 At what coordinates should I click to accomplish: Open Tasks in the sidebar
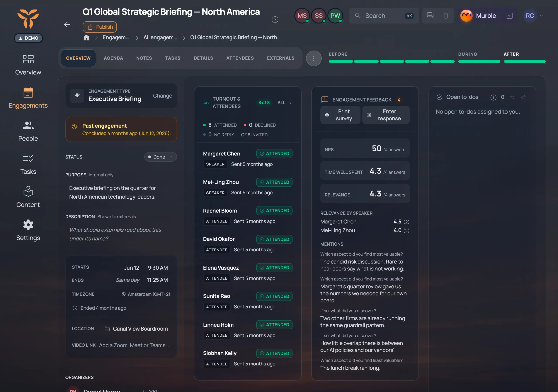click(28, 164)
